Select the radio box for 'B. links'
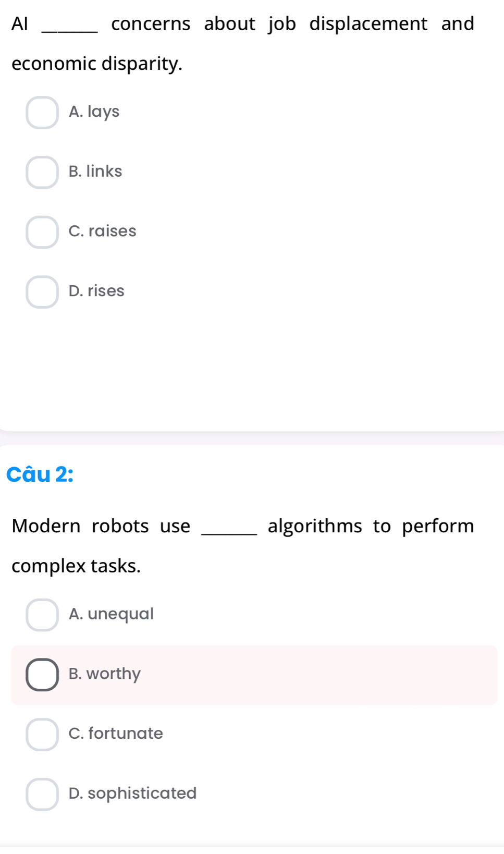Viewport: 504px width, 854px height. 42,173
